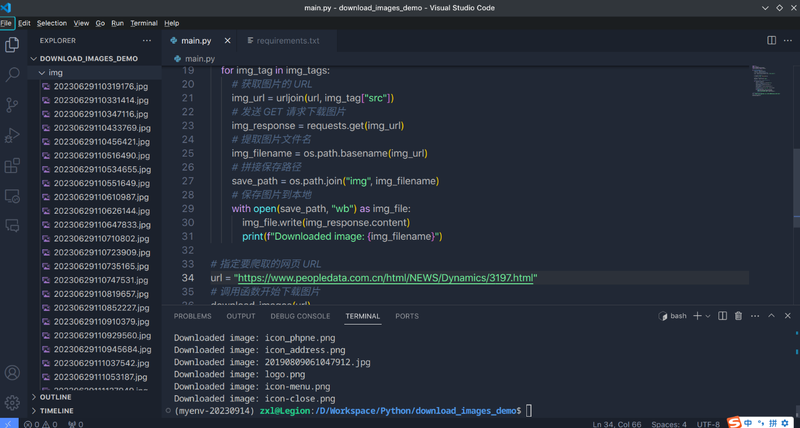This screenshot has height=428, width=800.
Task: Expand the TIMELINE section
Action: 56,411
